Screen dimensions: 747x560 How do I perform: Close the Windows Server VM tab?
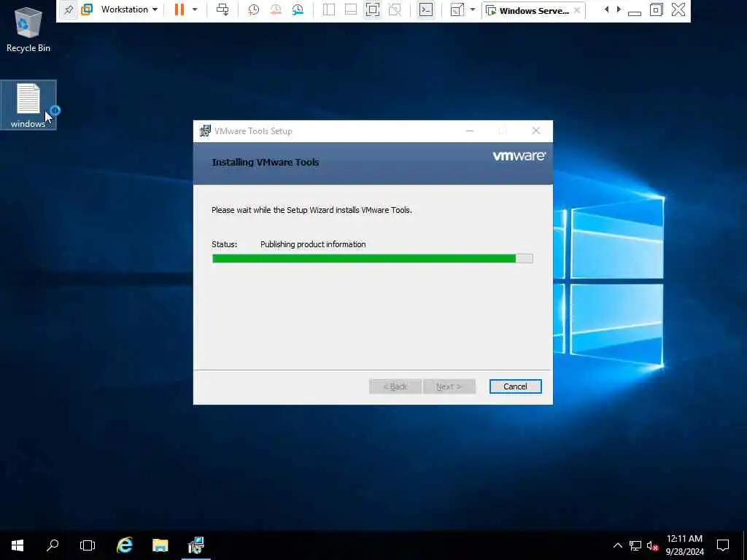tap(577, 10)
